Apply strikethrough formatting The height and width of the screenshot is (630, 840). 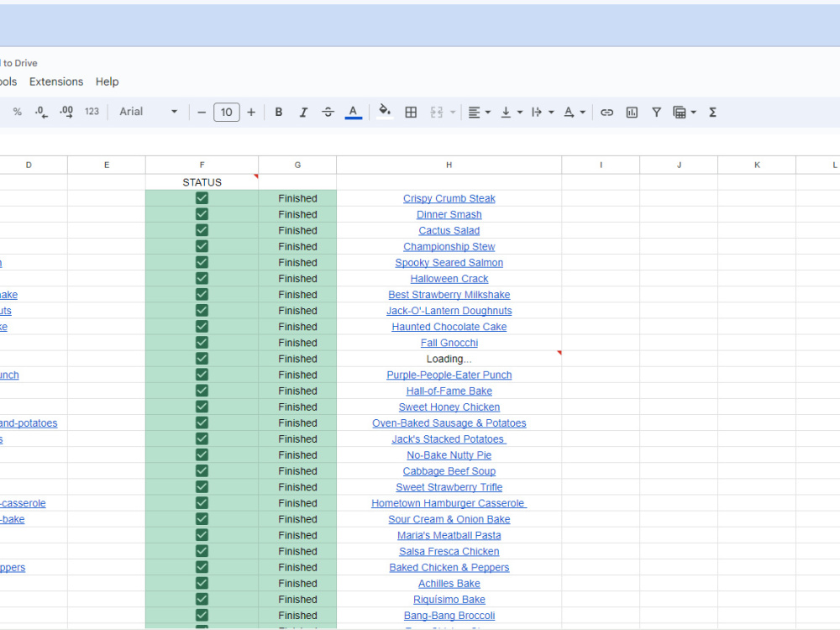coord(328,112)
